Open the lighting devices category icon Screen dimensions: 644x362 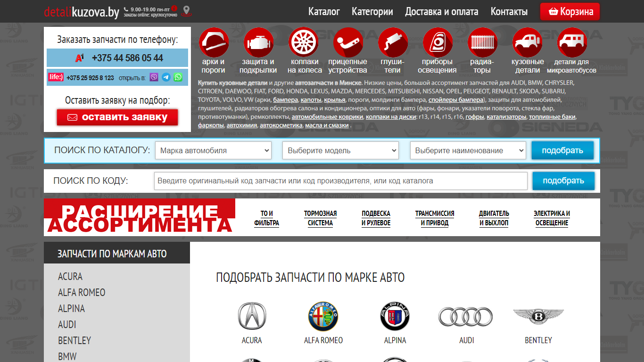438,42
